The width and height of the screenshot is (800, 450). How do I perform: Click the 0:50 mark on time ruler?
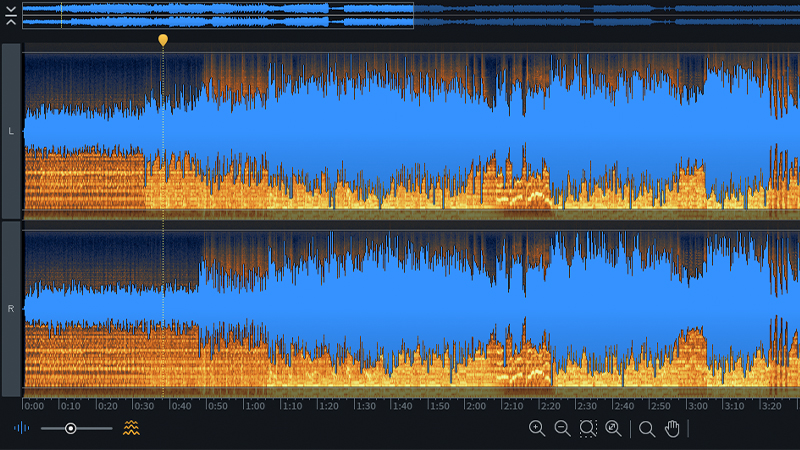coord(217,406)
